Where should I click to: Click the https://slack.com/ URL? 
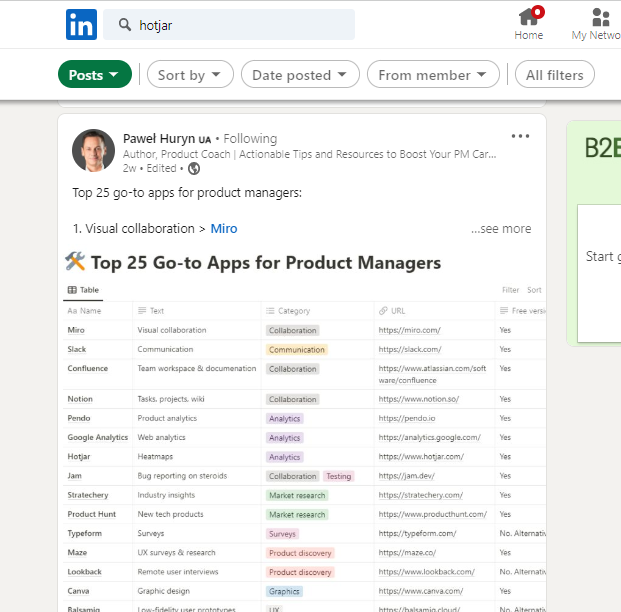(x=410, y=349)
